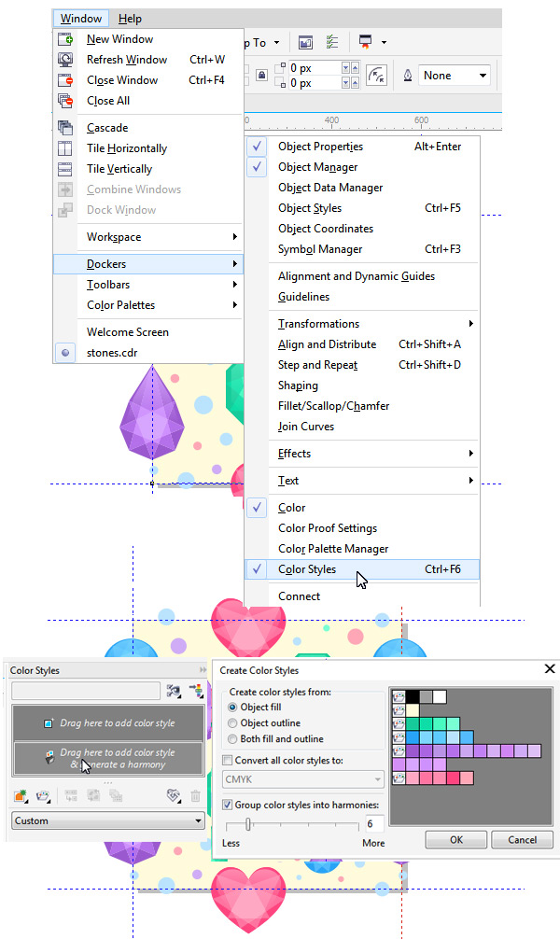The image size is (560, 939).
Task: Enable Convert all color styles to checkbox
Action: pos(227,761)
